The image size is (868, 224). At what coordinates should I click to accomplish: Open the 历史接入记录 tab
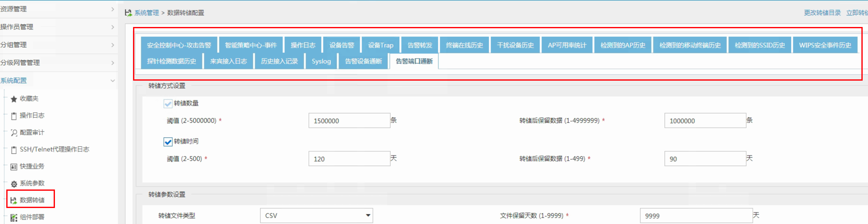coord(279,61)
